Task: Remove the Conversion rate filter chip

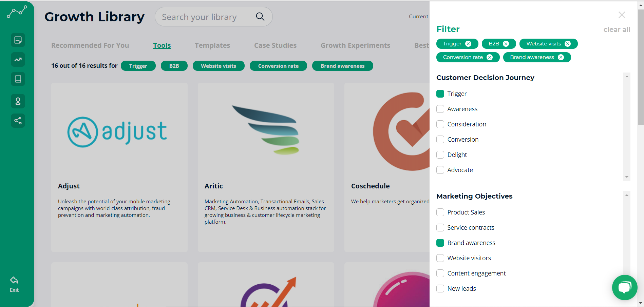Action: pos(490,57)
